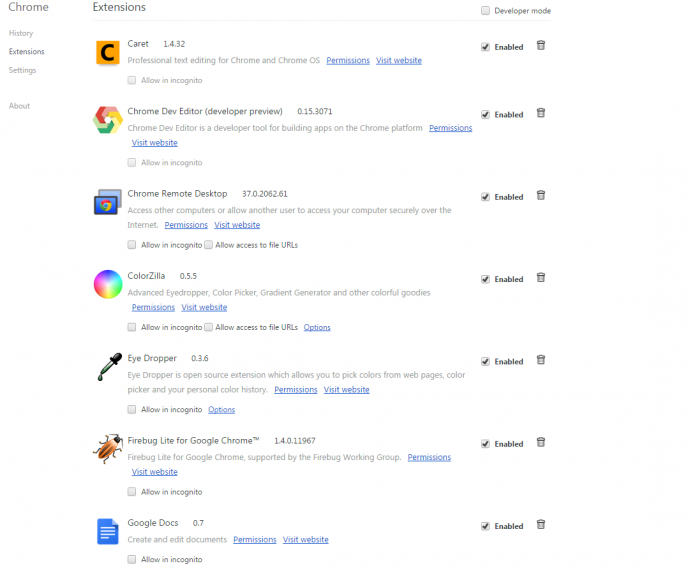The width and height of the screenshot is (690, 573).
Task: Click the Google Docs extension icon
Action: pyautogui.click(x=108, y=531)
